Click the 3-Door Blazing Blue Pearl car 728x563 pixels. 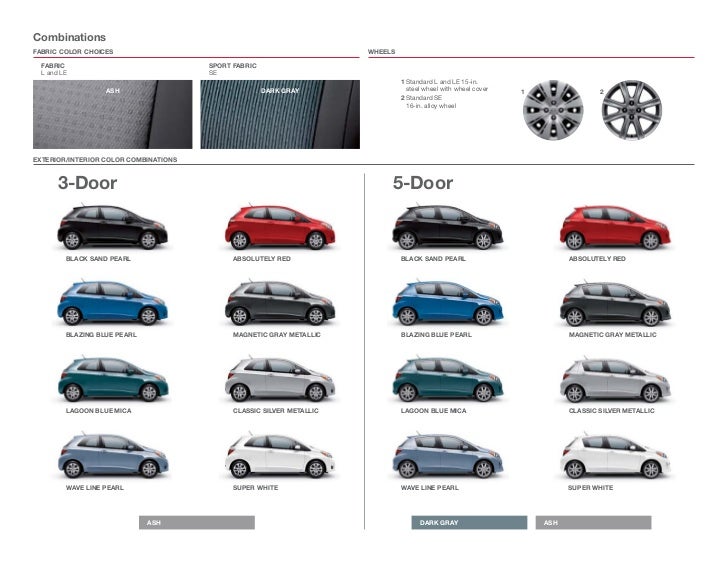(x=112, y=302)
